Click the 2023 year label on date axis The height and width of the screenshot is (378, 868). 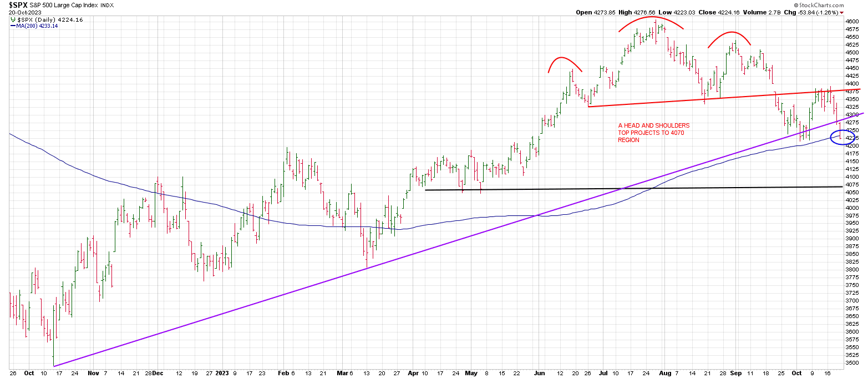[x=222, y=373]
